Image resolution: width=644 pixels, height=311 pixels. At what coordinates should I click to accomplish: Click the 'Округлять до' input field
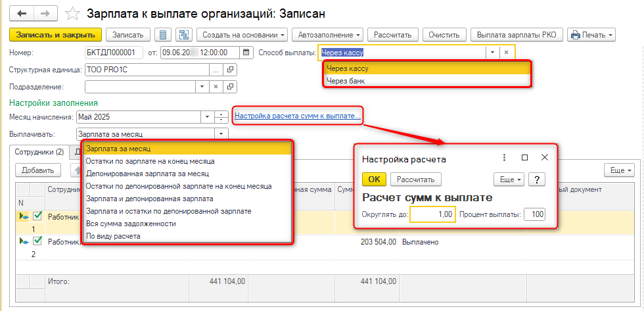[432, 214]
